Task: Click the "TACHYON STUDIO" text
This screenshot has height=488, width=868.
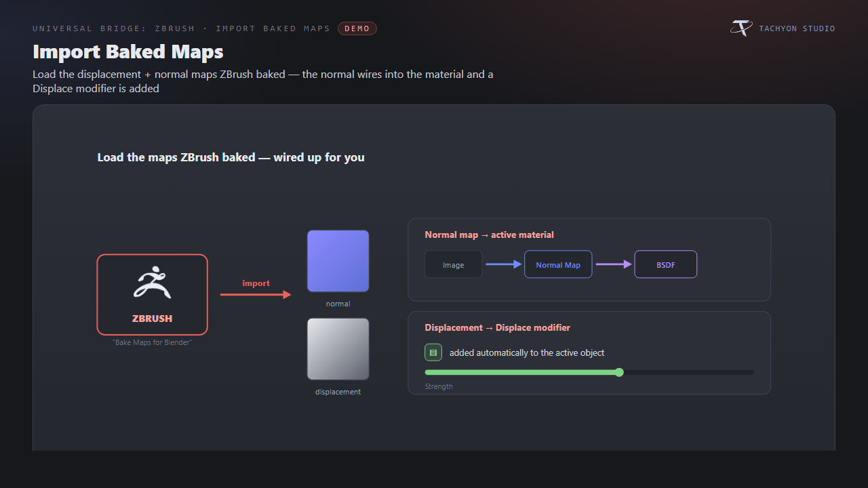Action: click(797, 28)
